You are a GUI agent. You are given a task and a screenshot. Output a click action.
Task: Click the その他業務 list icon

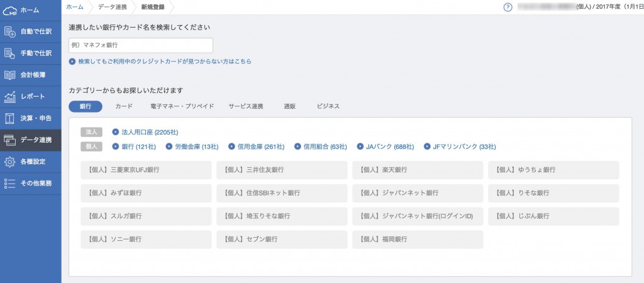[10, 183]
